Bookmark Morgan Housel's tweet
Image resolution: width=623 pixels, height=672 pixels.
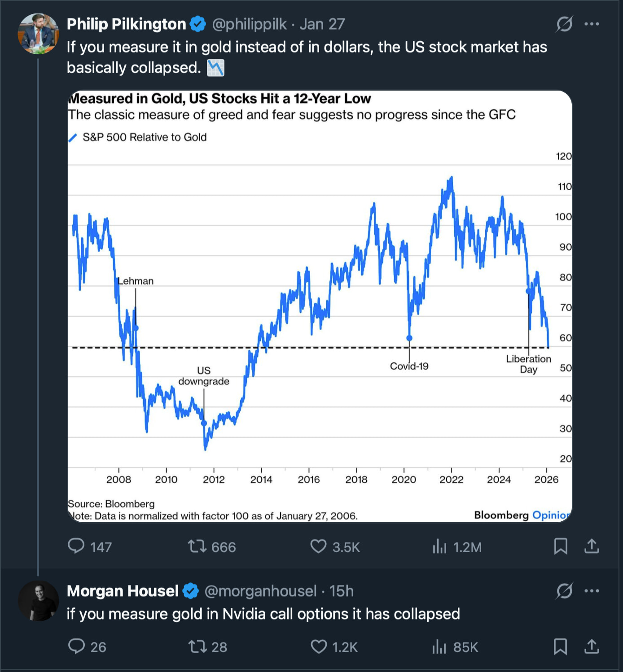[561, 646]
